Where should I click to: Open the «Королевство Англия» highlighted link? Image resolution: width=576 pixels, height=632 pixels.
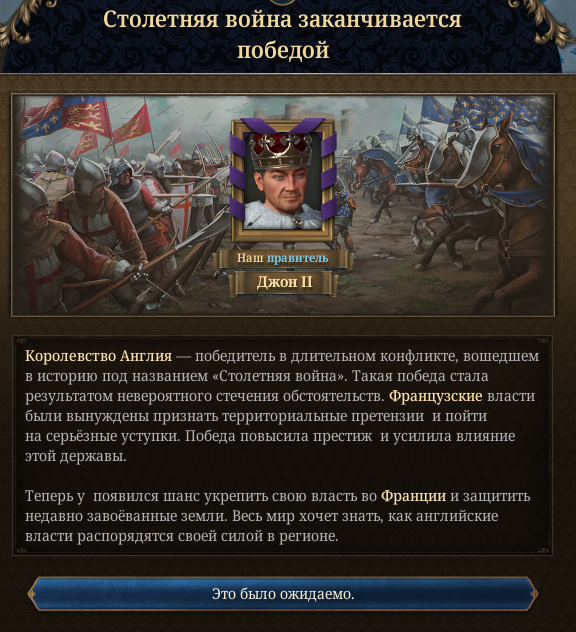98,356
